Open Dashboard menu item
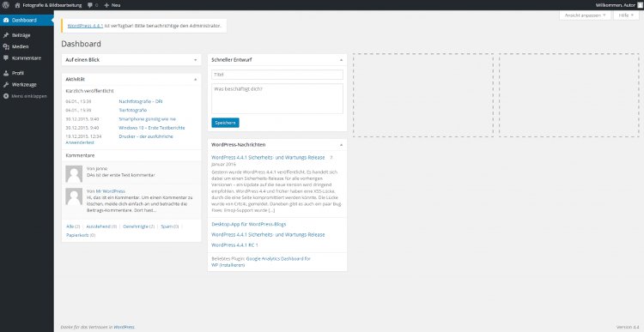The image size is (644, 332). click(x=27, y=20)
